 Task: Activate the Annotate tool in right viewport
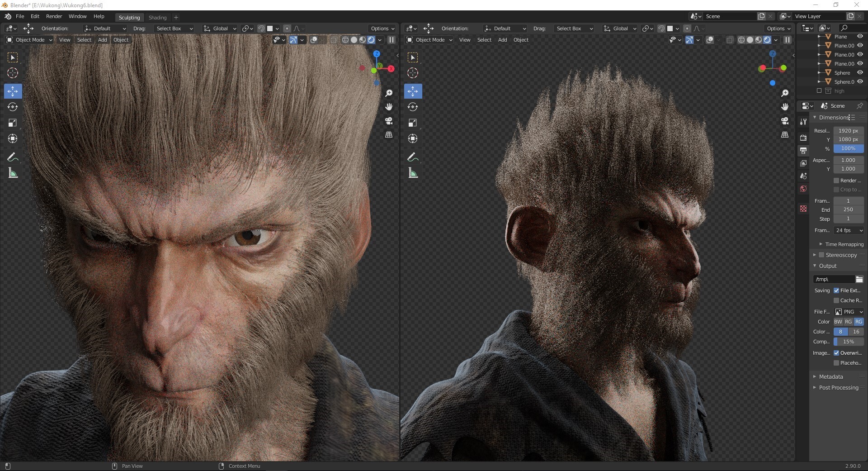(412, 157)
